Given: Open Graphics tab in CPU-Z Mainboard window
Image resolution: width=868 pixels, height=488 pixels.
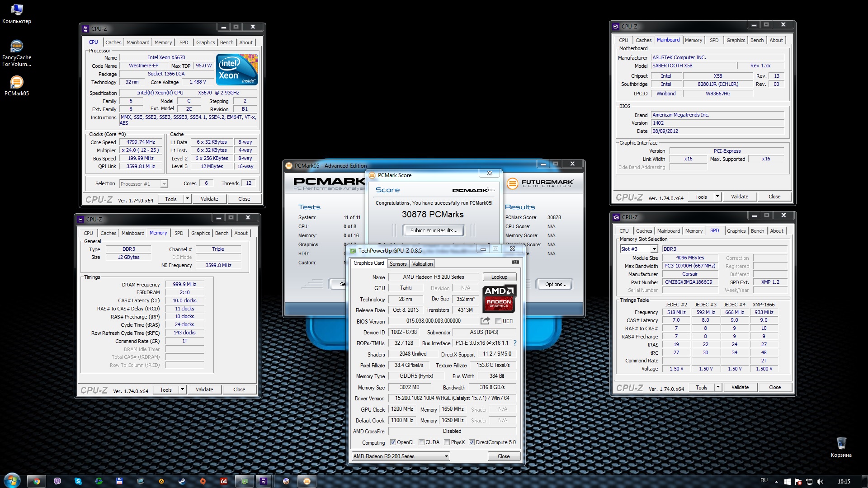Looking at the screenshot, I should click(736, 40).
